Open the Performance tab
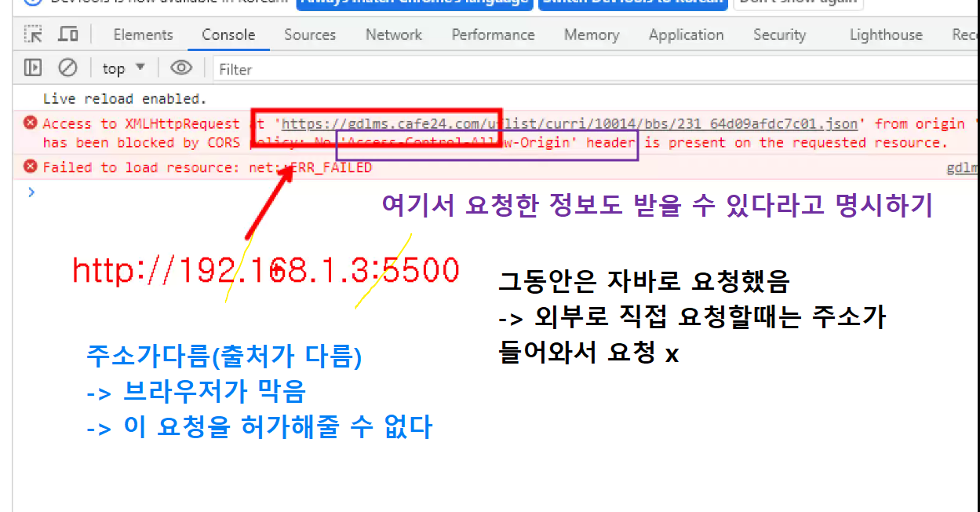The image size is (980, 512). click(x=493, y=35)
